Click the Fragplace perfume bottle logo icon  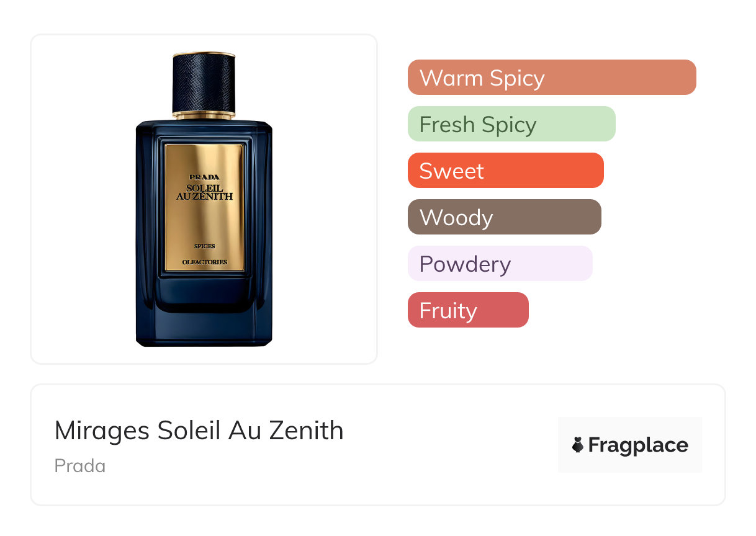click(578, 445)
